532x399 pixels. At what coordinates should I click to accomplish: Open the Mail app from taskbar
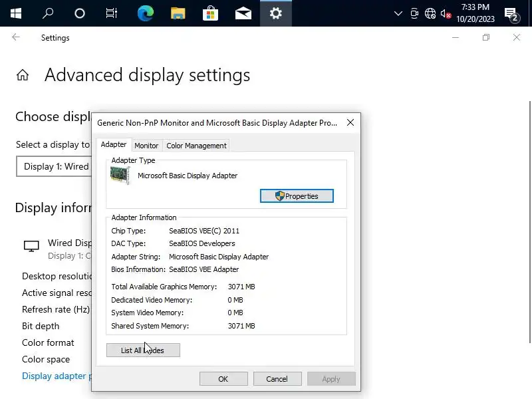point(243,13)
